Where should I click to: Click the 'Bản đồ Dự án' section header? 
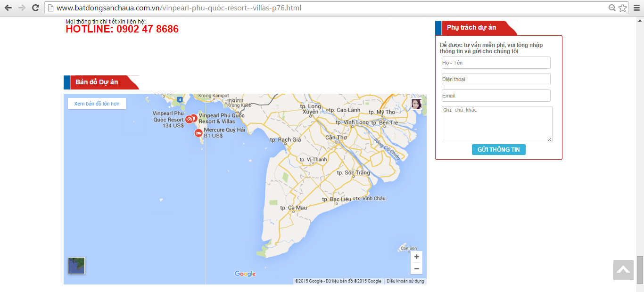point(101,82)
